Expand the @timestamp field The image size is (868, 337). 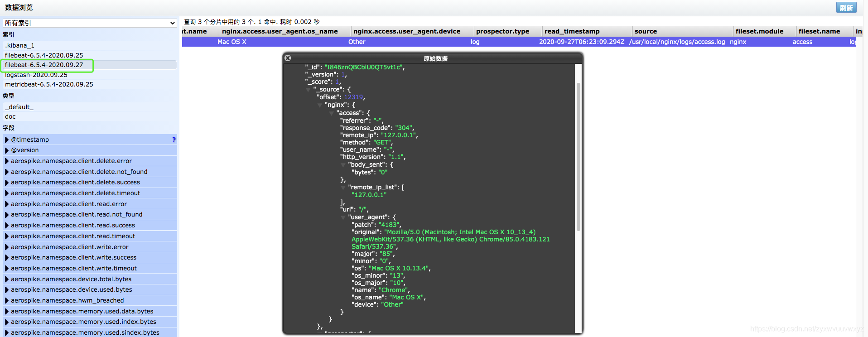7,140
